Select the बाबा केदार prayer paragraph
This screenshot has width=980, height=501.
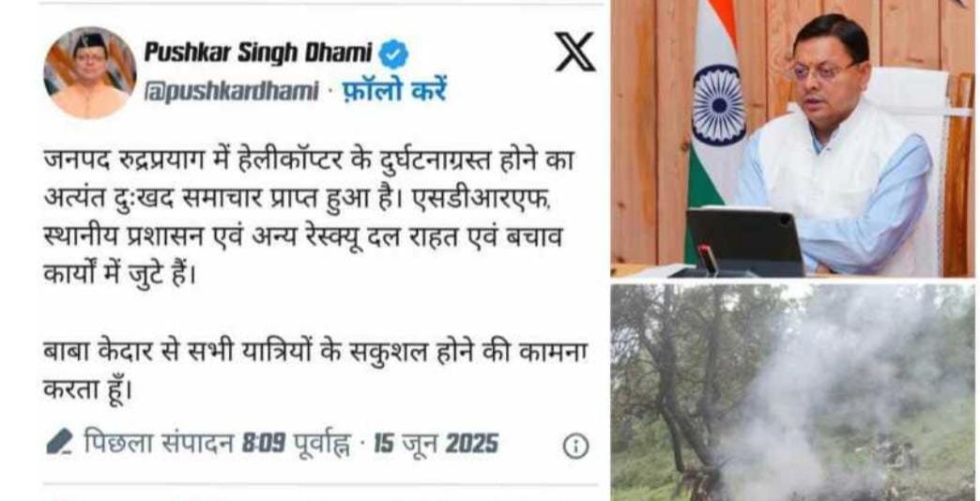click(315, 372)
